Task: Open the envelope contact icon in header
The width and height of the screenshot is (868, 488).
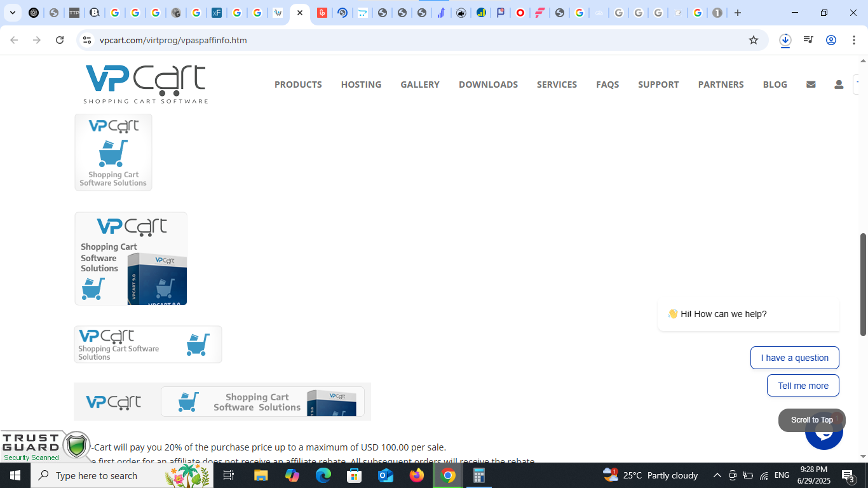Action: tap(811, 84)
